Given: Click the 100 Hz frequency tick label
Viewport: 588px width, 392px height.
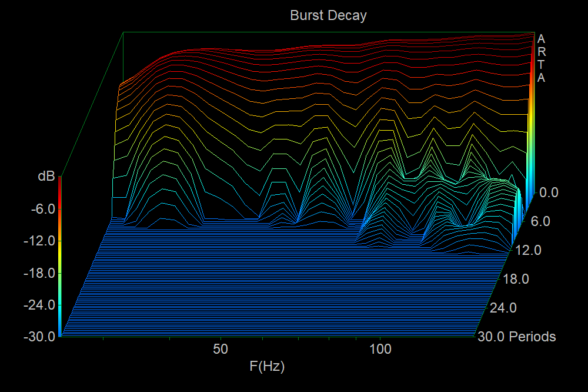Looking at the screenshot, I should 380,349.
